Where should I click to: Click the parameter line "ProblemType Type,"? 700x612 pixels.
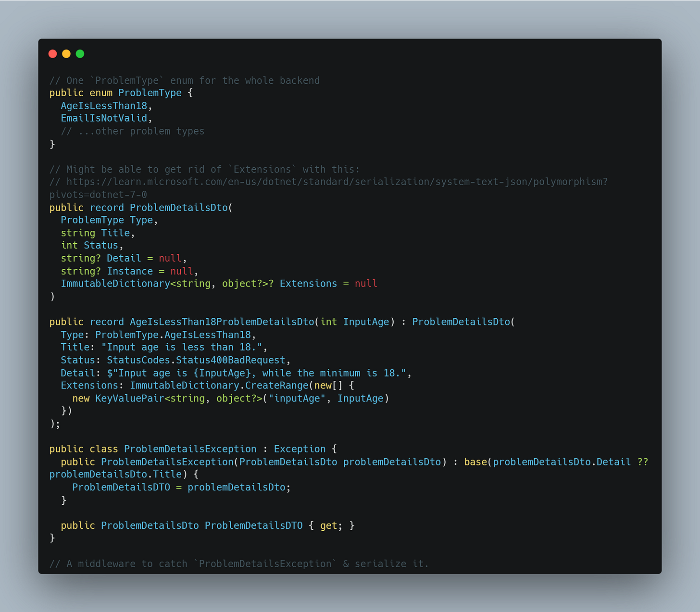coord(109,220)
